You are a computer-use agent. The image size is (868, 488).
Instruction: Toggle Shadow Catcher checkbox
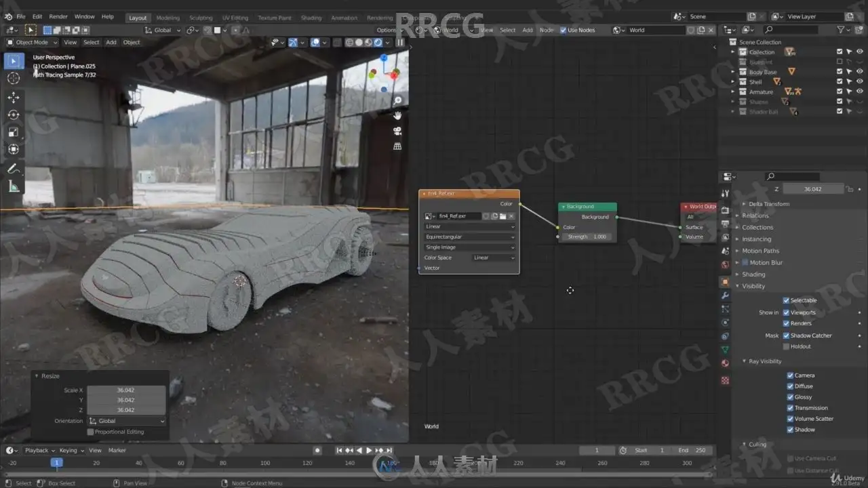786,335
